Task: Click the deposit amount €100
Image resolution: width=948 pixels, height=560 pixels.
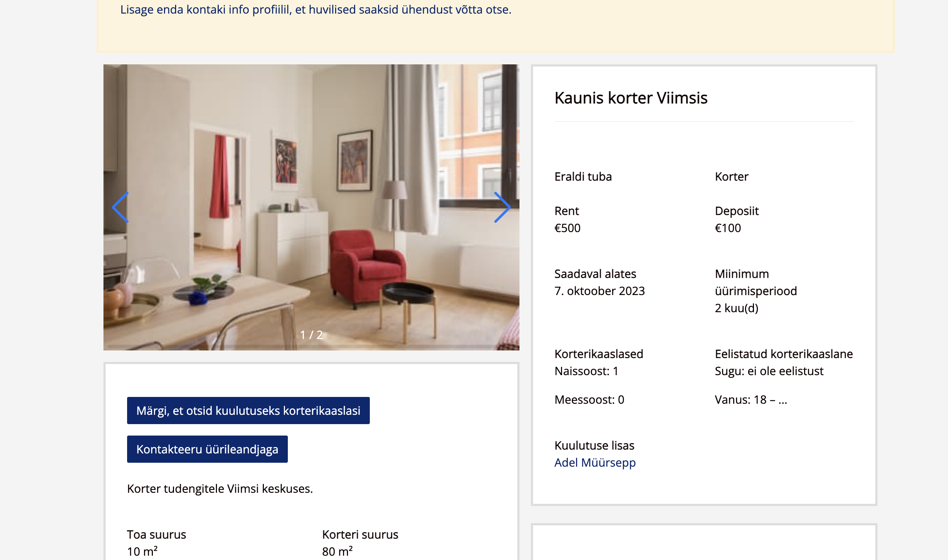Action: click(x=727, y=228)
